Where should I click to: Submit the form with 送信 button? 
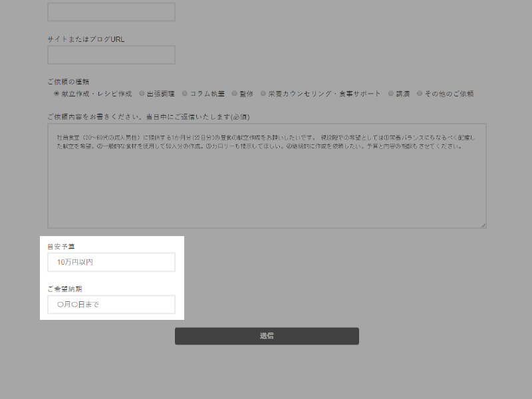(267, 336)
